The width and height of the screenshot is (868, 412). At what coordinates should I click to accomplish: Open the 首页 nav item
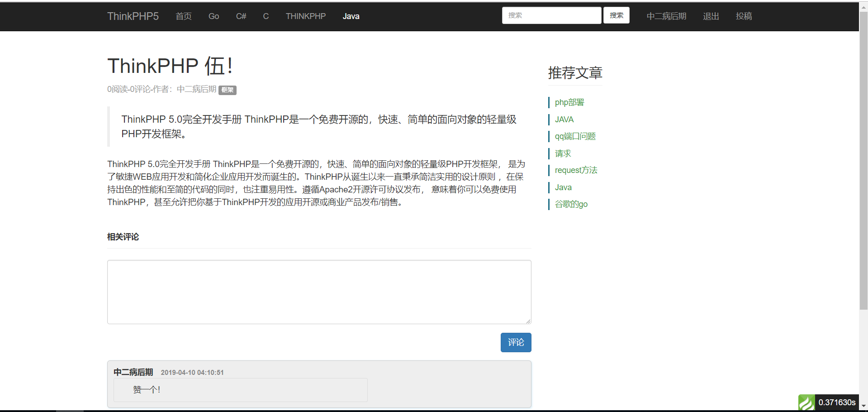(x=184, y=16)
